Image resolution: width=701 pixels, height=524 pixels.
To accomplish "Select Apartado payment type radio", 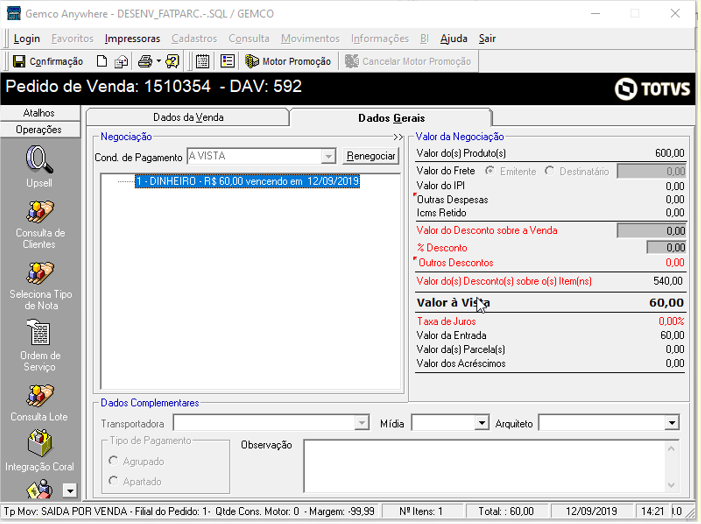I will pyautogui.click(x=113, y=481).
